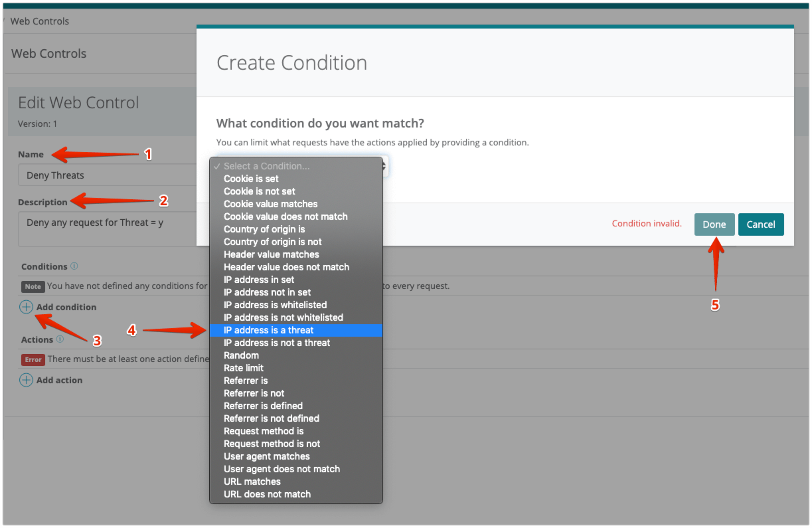Click the Name field with Deny Threats
This screenshot has width=812, height=528.
(x=106, y=175)
